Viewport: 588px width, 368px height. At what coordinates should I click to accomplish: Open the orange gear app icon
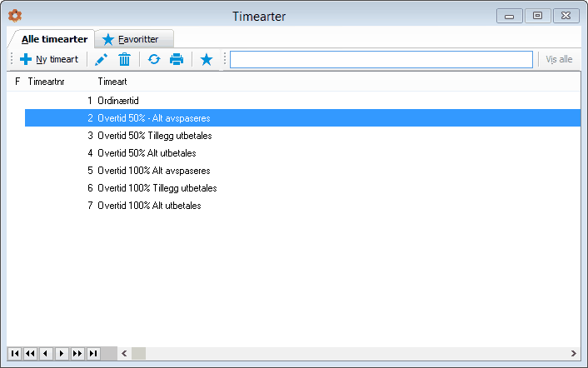point(15,16)
